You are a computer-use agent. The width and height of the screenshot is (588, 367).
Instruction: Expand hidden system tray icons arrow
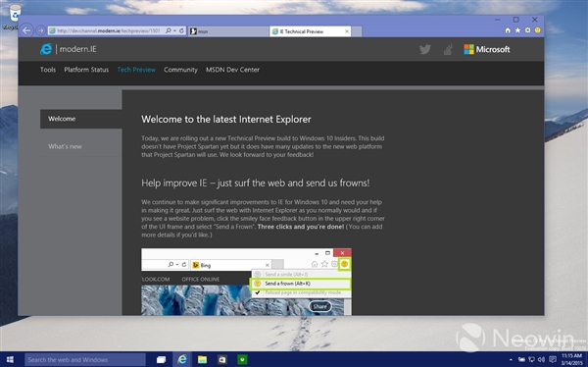tap(511, 360)
